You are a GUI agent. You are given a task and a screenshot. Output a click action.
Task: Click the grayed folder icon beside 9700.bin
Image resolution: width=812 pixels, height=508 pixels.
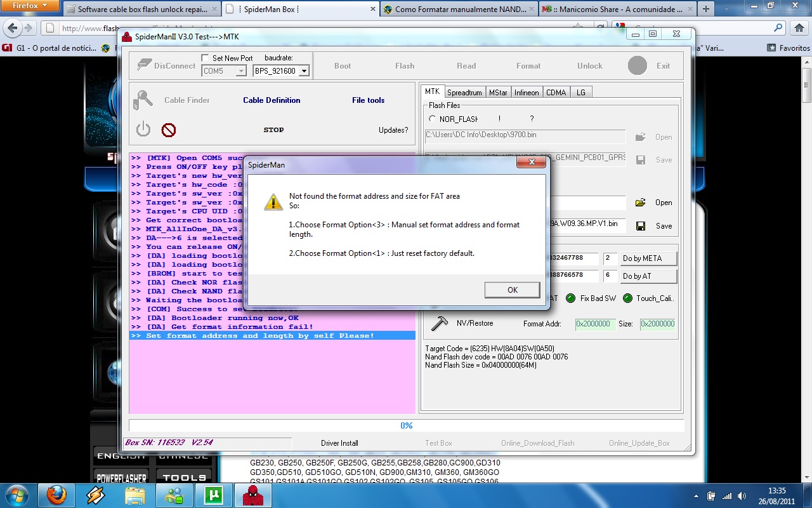pos(641,137)
